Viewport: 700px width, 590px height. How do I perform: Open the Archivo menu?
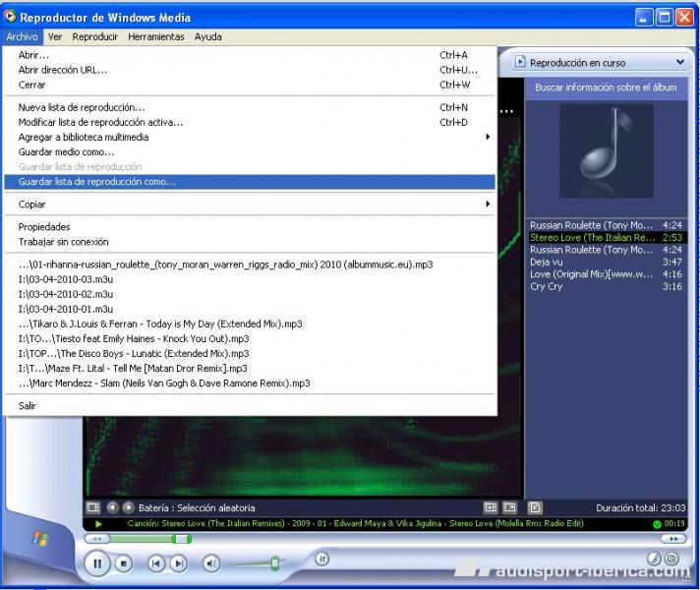click(x=22, y=37)
